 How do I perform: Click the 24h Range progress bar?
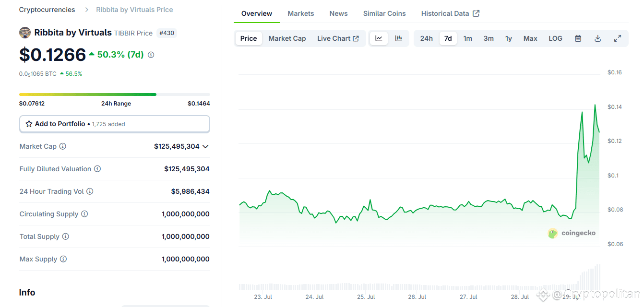pyautogui.click(x=114, y=94)
